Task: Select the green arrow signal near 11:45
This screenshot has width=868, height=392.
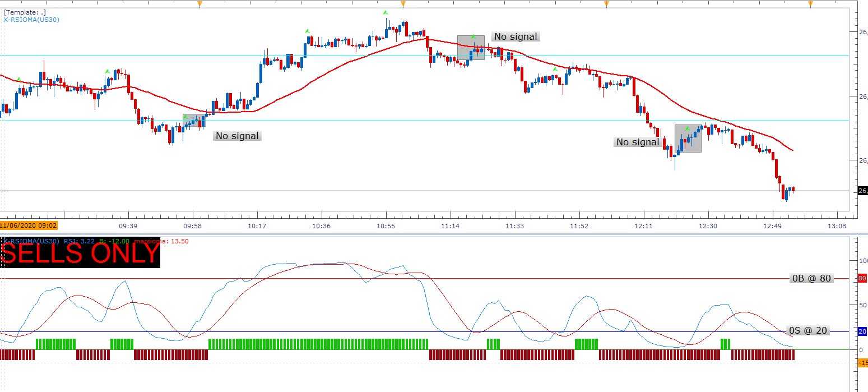Action: pos(555,70)
